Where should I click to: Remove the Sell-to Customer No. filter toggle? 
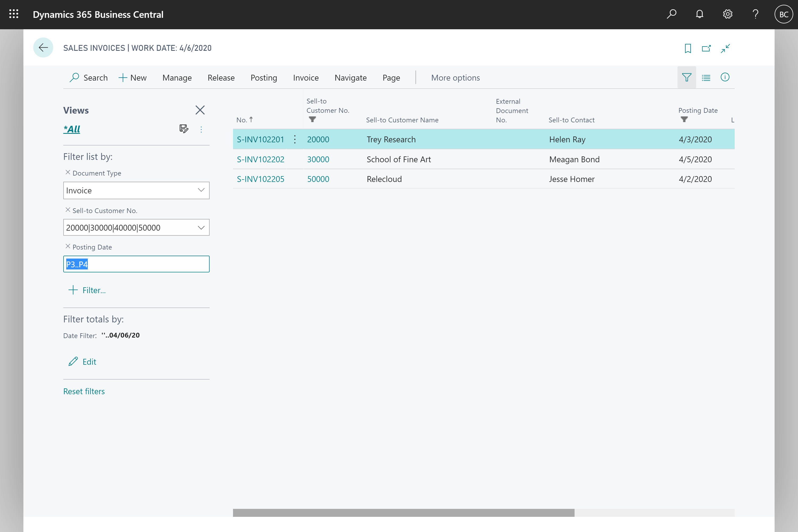67,210
